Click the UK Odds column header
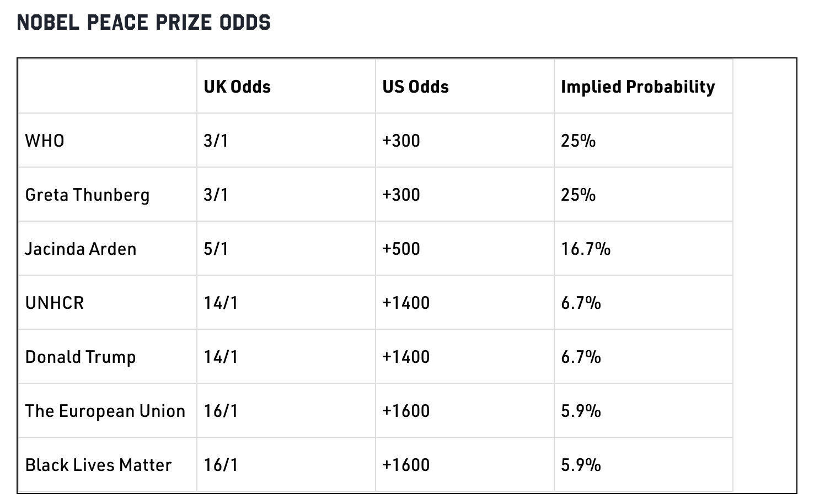The image size is (814, 504). click(x=237, y=87)
